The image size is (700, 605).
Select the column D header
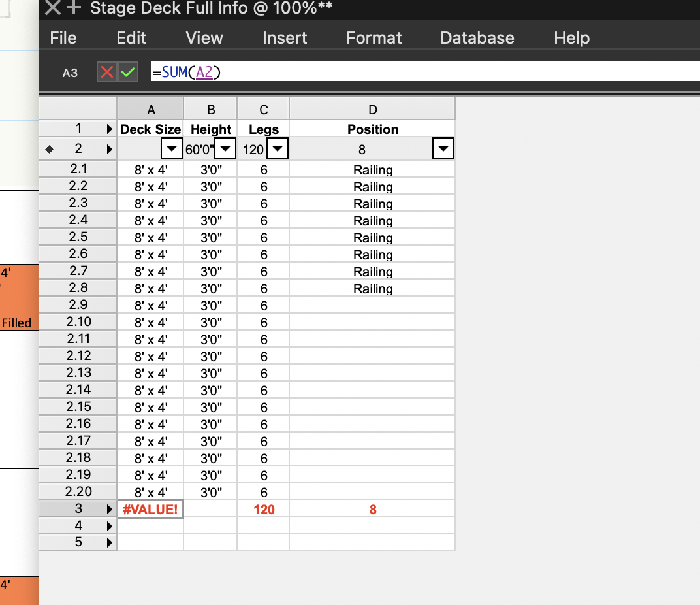pyautogui.click(x=372, y=108)
